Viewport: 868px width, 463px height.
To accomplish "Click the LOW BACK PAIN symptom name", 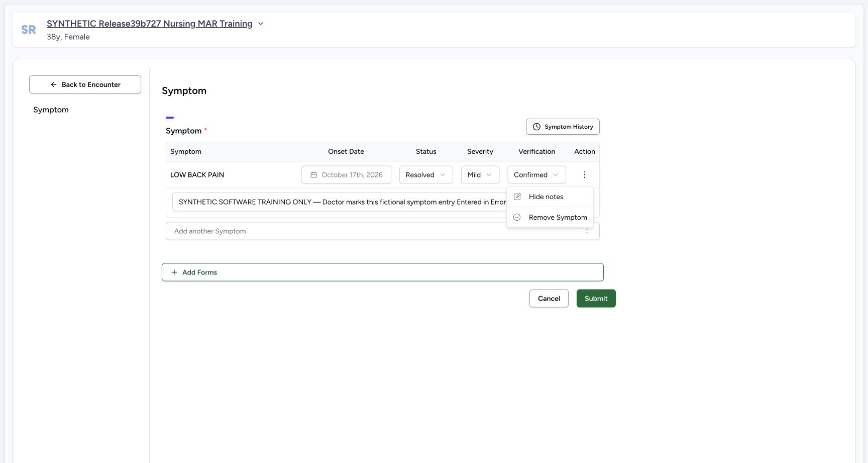I will coord(197,175).
